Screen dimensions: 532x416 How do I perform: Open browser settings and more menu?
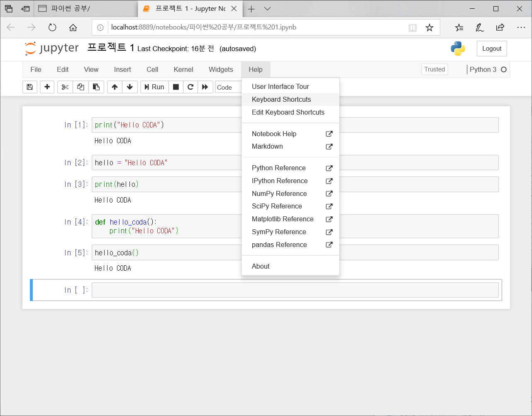521,28
